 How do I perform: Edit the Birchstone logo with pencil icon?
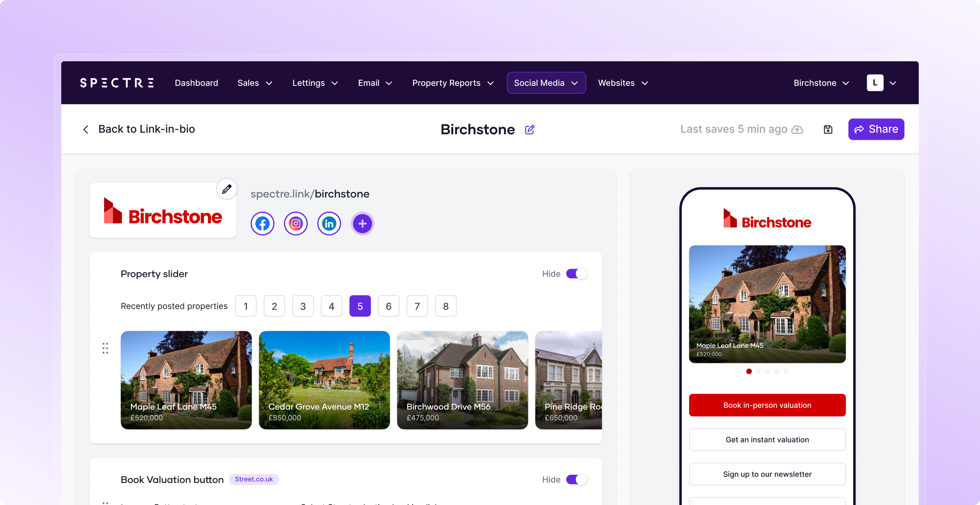[227, 189]
